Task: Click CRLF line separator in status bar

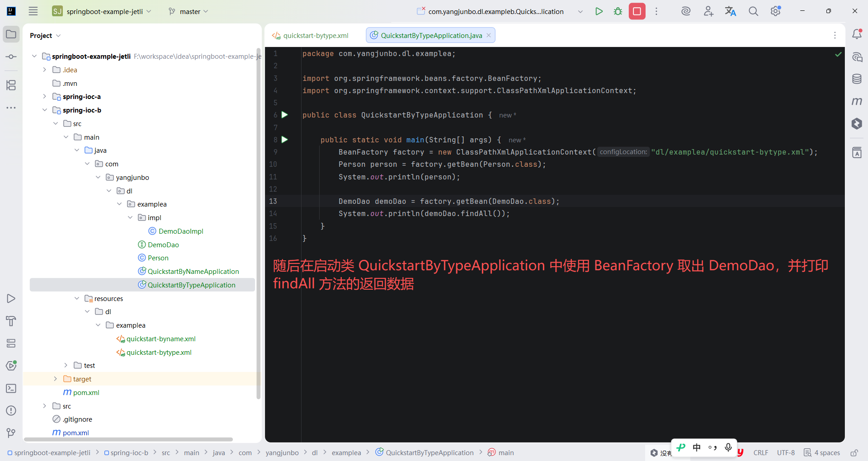Action: [x=761, y=453]
